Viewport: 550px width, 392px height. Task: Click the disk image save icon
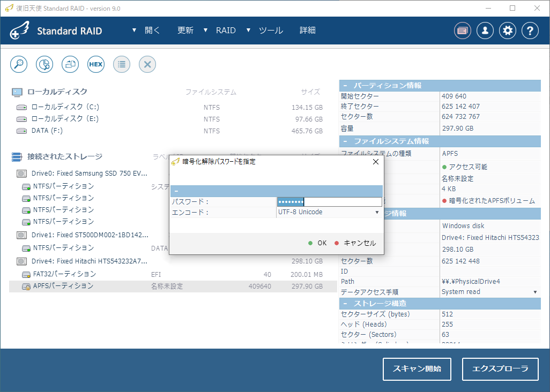pos(70,64)
